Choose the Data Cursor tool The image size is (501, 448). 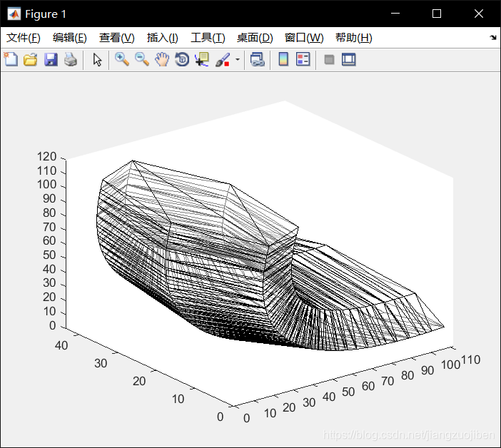click(x=202, y=59)
